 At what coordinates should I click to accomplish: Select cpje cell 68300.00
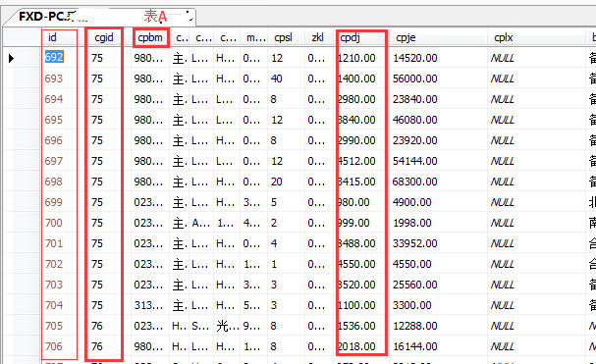click(414, 182)
